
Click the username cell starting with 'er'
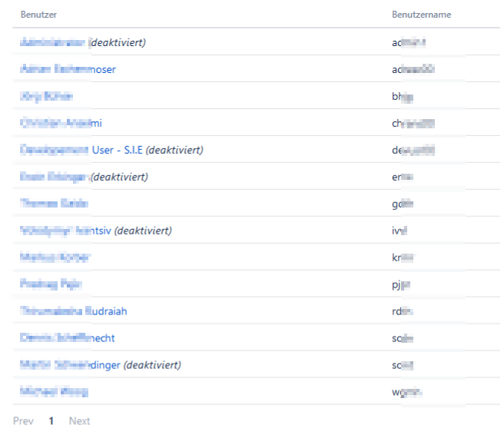click(403, 177)
